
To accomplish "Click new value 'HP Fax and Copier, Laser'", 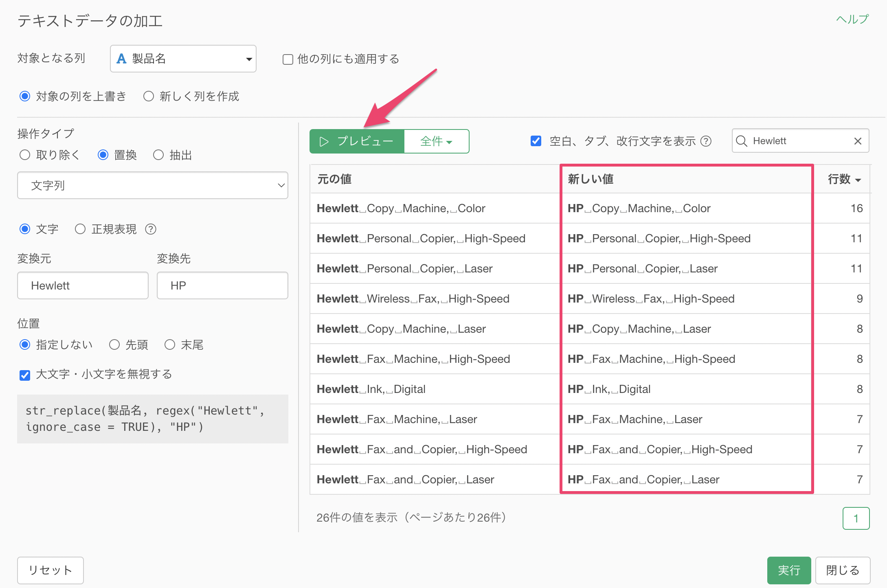I will [x=643, y=479].
